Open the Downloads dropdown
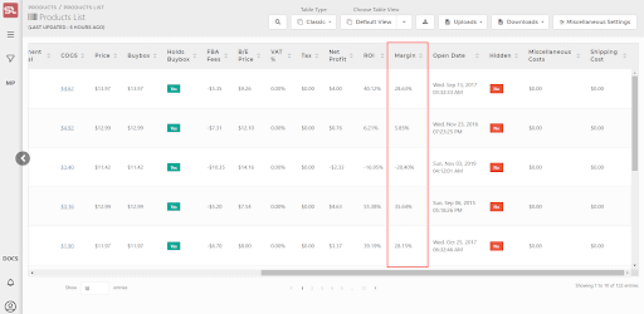The width and height of the screenshot is (644, 314). tap(520, 22)
